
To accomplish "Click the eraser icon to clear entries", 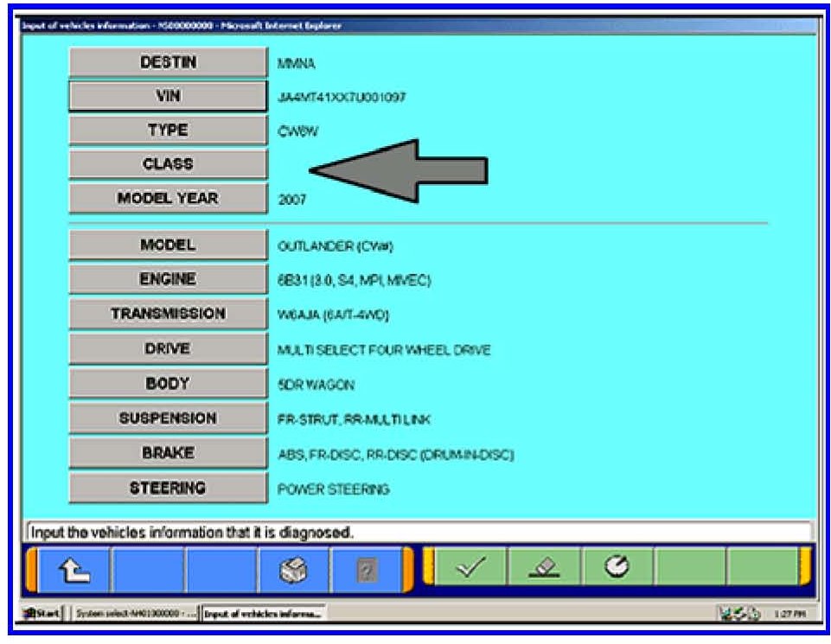I will 543,571.
